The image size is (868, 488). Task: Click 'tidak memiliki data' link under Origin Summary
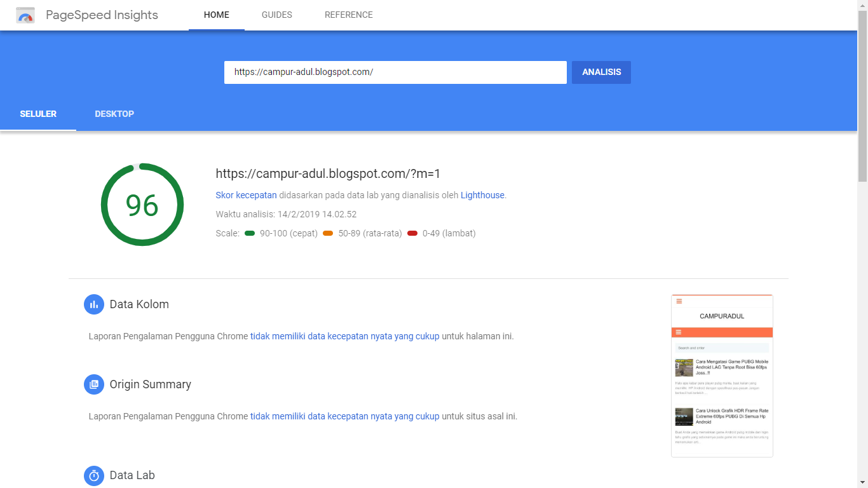pos(345,416)
